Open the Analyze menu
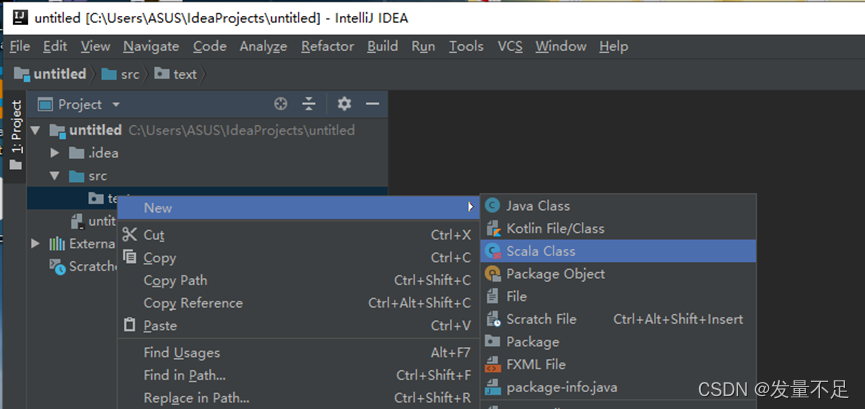The image size is (865, 409). pos(263,46)
